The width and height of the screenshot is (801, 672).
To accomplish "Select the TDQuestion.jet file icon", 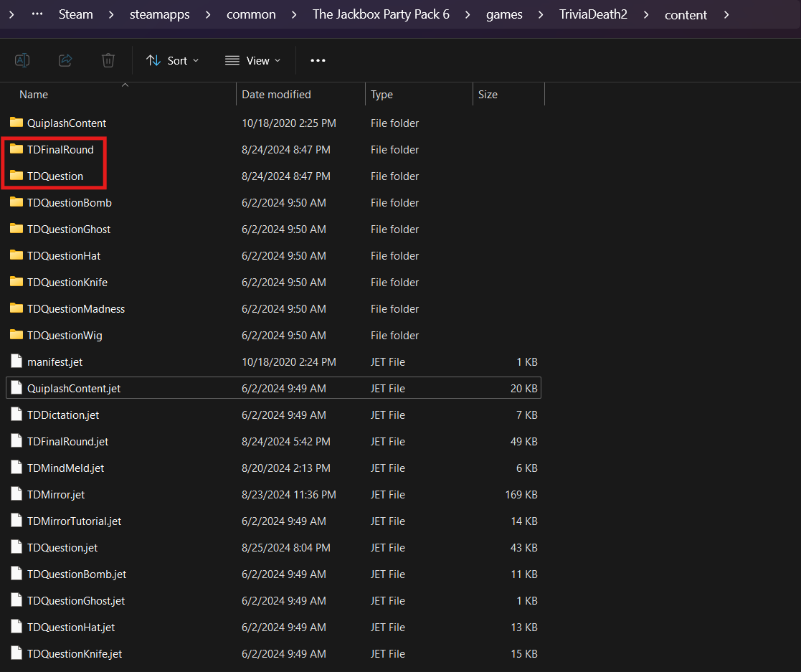I will pyautogui.click(x=16, y=547).
